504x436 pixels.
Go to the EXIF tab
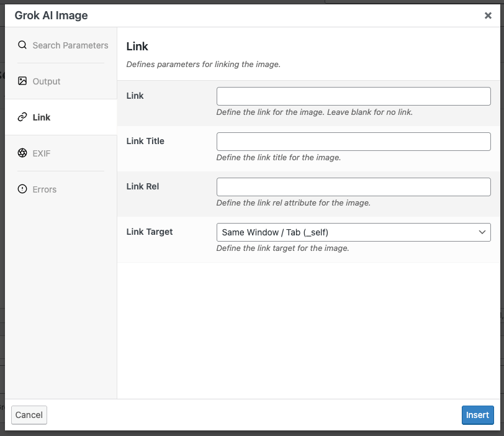point(42,153)
